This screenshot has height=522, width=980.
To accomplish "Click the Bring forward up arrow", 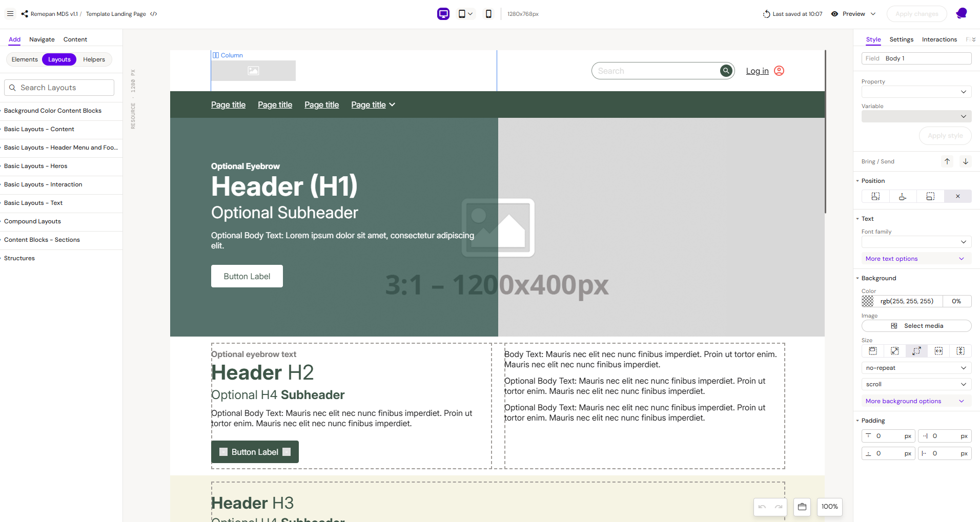I will click(947, 161).
